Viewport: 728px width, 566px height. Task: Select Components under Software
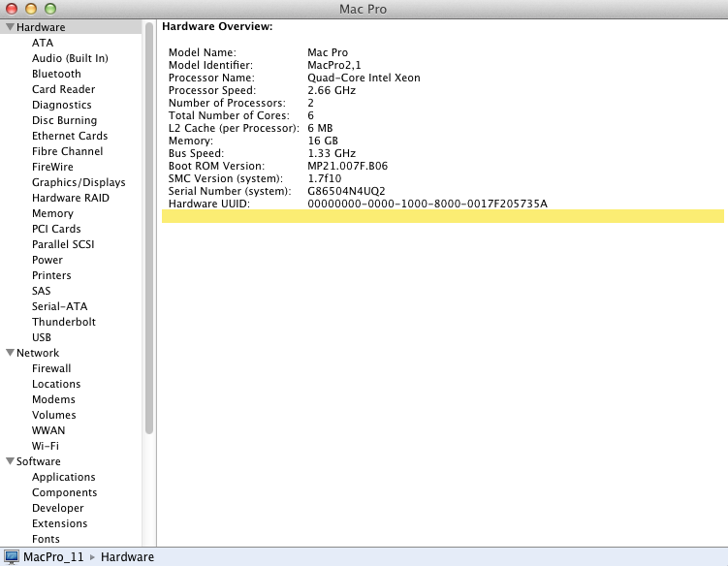[x=65, y=492]
